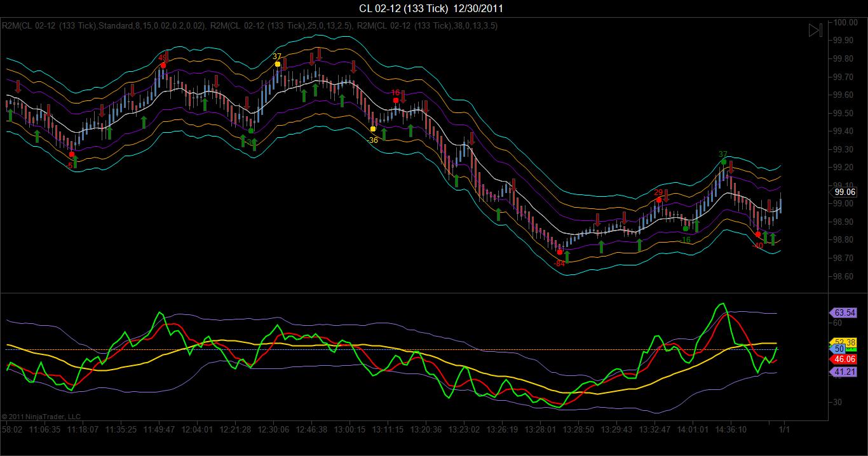Click the 13:20:36 time axis label
Viewport: 868px width, 456px height.
(426, 429)
